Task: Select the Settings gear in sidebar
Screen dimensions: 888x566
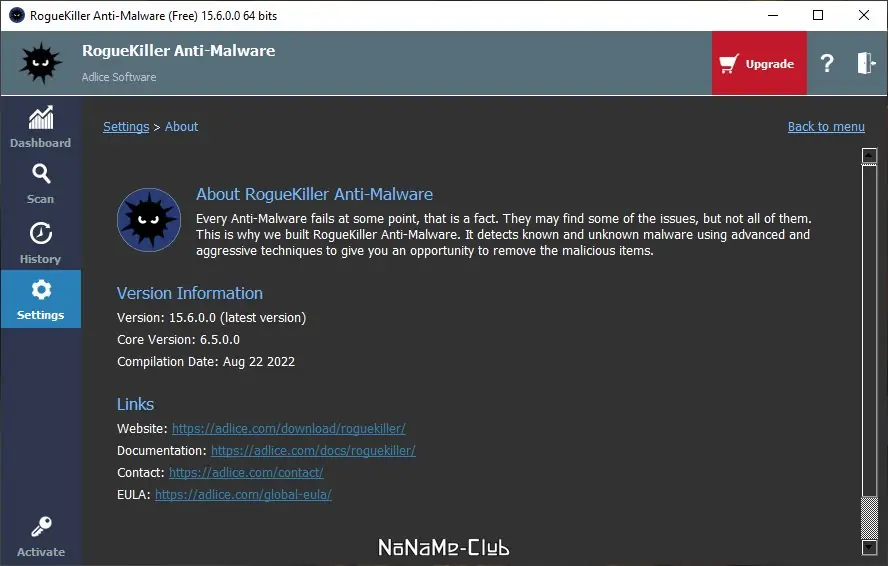Action: point(40,299)
